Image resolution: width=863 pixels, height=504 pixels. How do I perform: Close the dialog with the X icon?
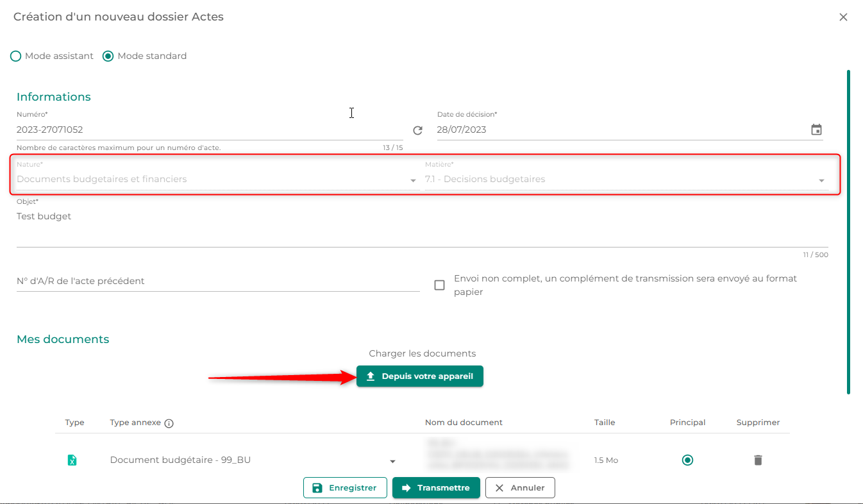[x=843, y=17]
